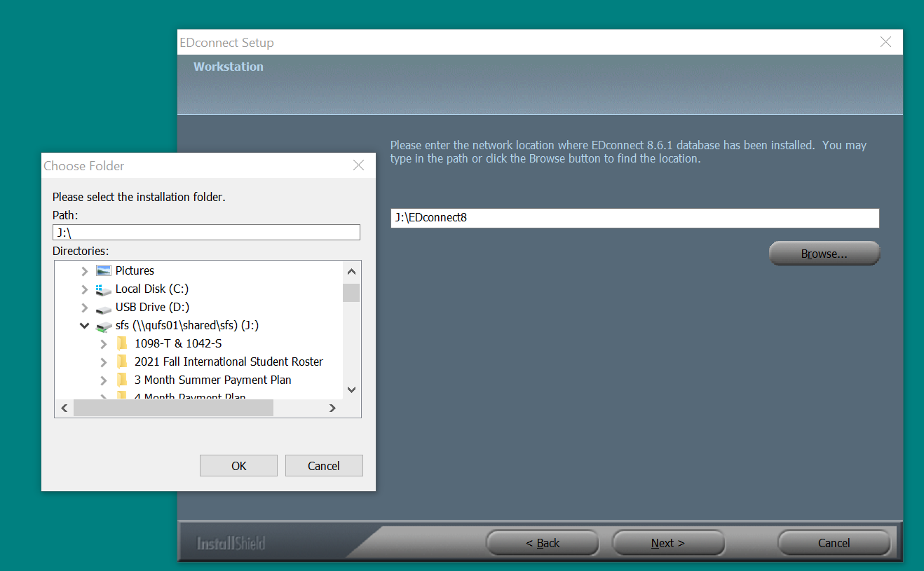Click the sfs network drive (J:) icon
The width and height of the screenshot is (924, 571).
[x=104, y=326]
